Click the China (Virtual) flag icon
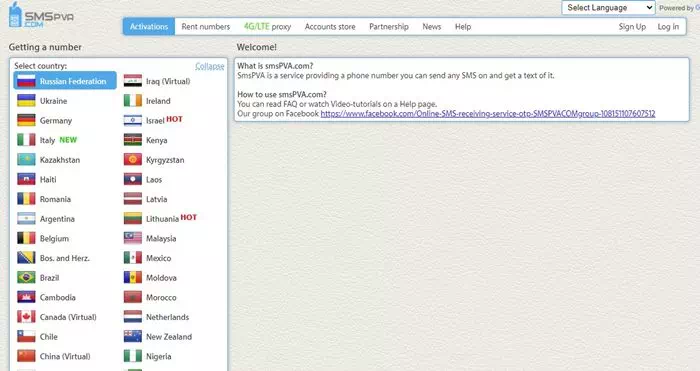This screenshot has height=371, width=700. click(x=26, y=356)
